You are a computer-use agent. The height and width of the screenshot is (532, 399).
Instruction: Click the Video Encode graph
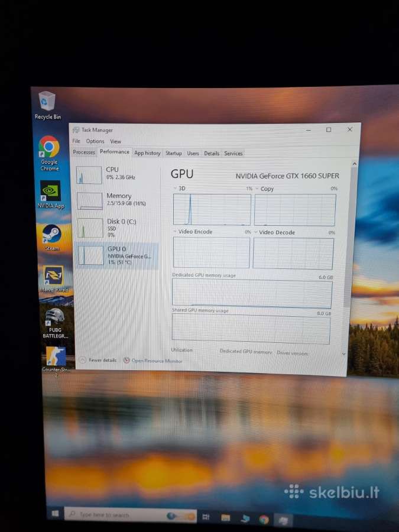[x=211, y=252]
